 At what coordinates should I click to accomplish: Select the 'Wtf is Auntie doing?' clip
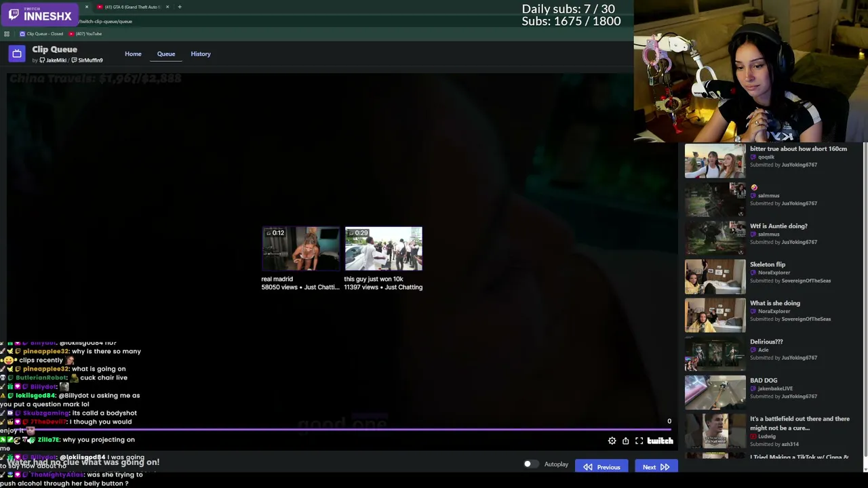[715, 239]
